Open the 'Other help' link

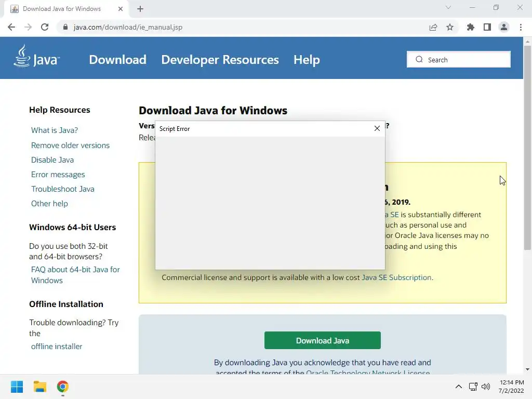pos(49,204)
